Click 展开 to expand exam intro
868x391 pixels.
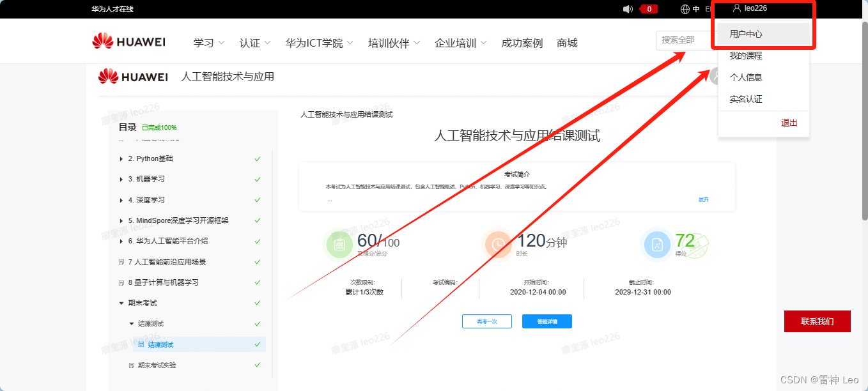(x=703, y=199)
